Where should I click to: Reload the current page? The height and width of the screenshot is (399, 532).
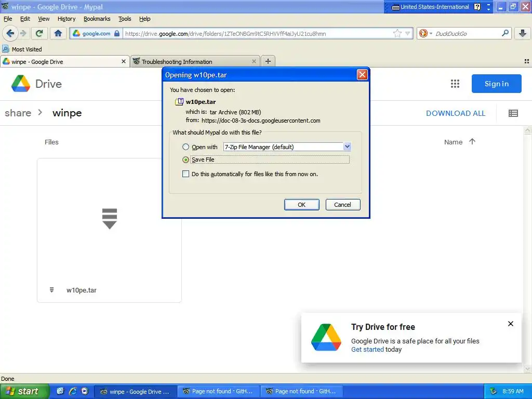39,33
